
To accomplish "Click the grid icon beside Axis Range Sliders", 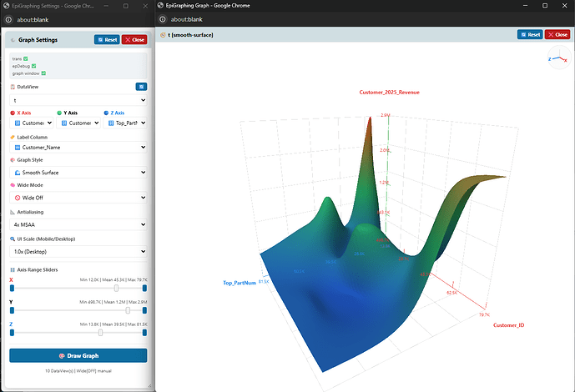I will pyautogui.click(x=13, y=269).
